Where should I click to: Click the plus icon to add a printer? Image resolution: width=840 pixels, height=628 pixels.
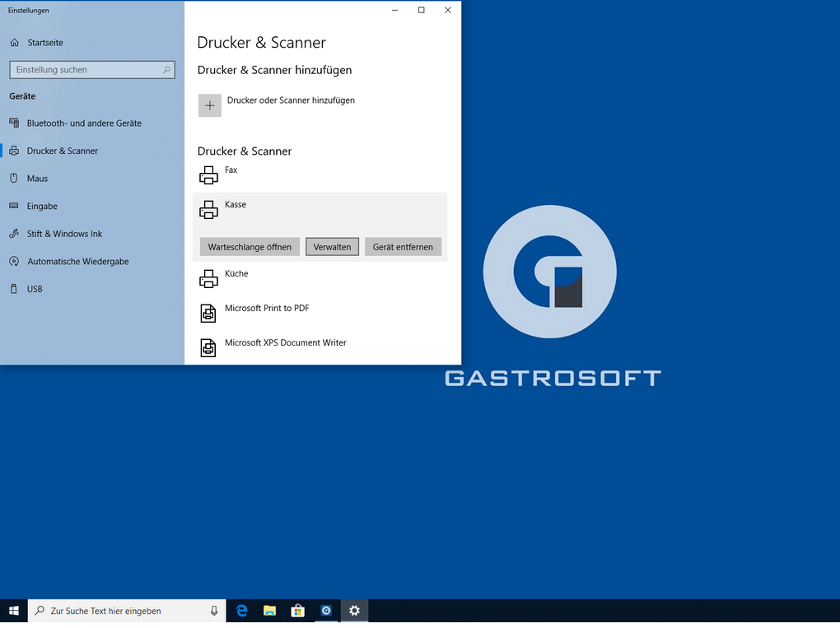pyautogui.click(x=210, y=105)
